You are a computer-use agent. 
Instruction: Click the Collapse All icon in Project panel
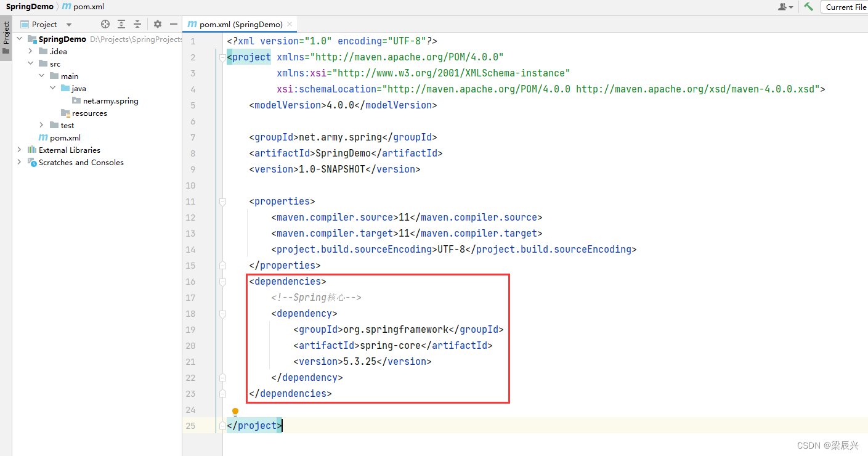tap(137, 24)
